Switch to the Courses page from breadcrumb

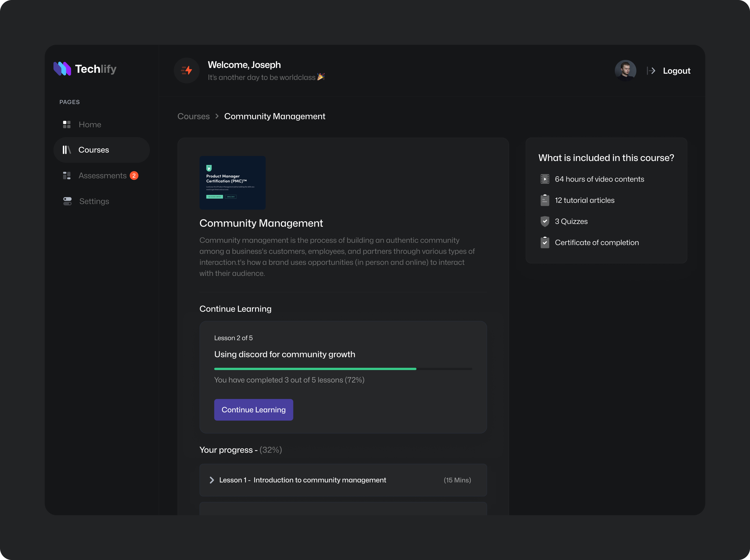point(193,116)
